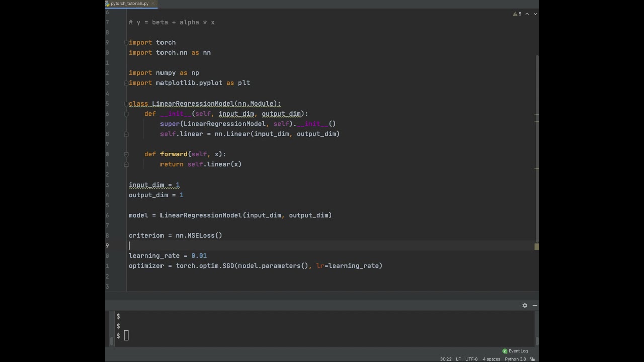Click 'nn.MSELoss()' in criterion line
The width and height of the screenshot is (644, 362).
click(x=199, y=235)
